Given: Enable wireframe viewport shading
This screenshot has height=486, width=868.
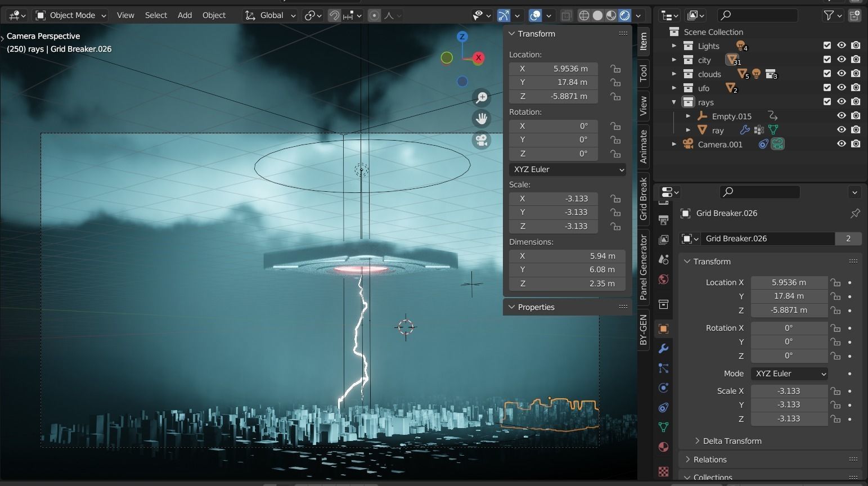Looking at the screenshot, I should pyautogui.click(x=584, y=15).
